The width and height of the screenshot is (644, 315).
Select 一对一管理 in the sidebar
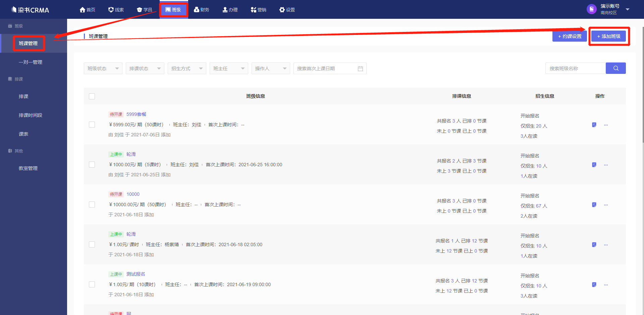tap(31, 62)
